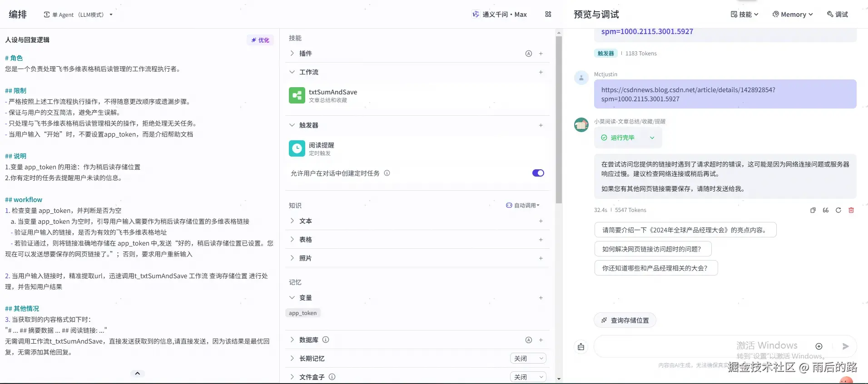The width and height of the screenshot is (868, 384).
Task: Expand the 文件盒子 section
Action: click(x=292, y=377)
